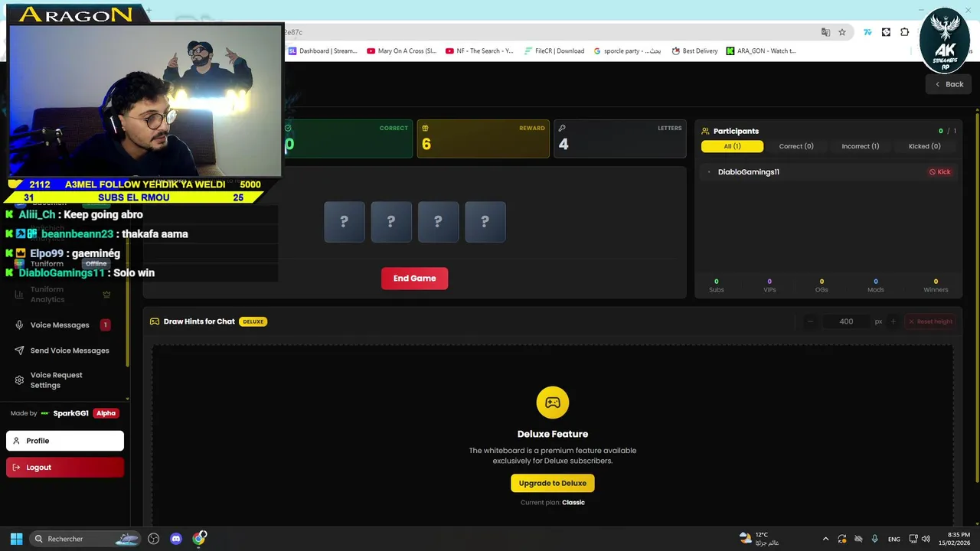The width and height of the screenshot is (980, 551).
Task: Open Chrome from the taskbar
Action: tap(199, 539)
